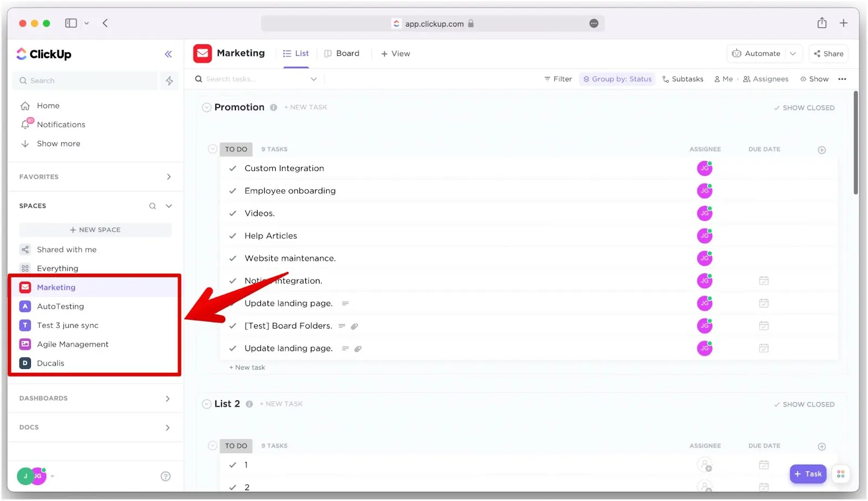Mark Custom Integration task as complete
This screenshot has height=501, width=868.
coord(233,169)
